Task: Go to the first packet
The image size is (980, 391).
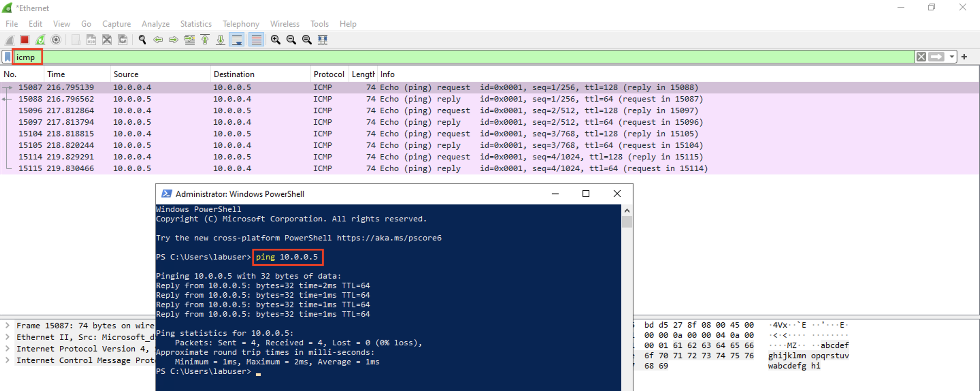Action: [205, 40]
